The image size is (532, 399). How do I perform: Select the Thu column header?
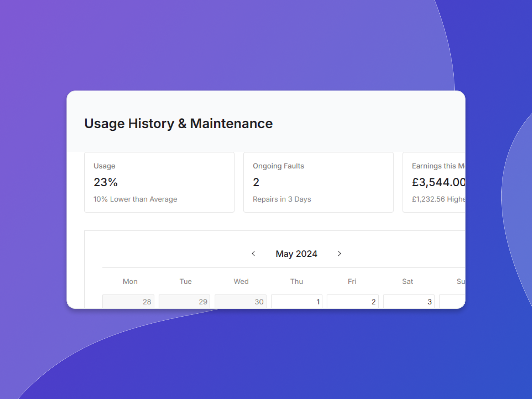click(x=296, y=282)
